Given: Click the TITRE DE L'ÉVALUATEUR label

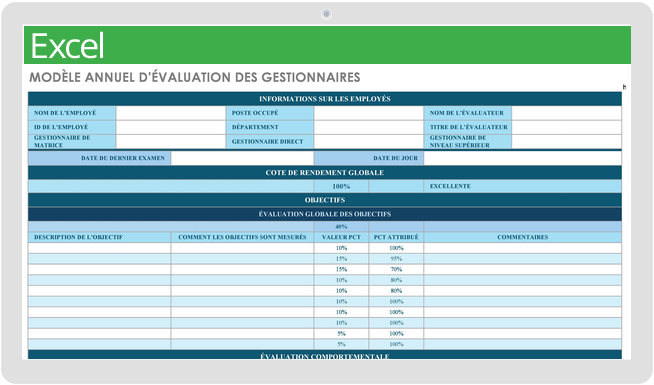Looking at the screenshot, I should pos(468,127).
